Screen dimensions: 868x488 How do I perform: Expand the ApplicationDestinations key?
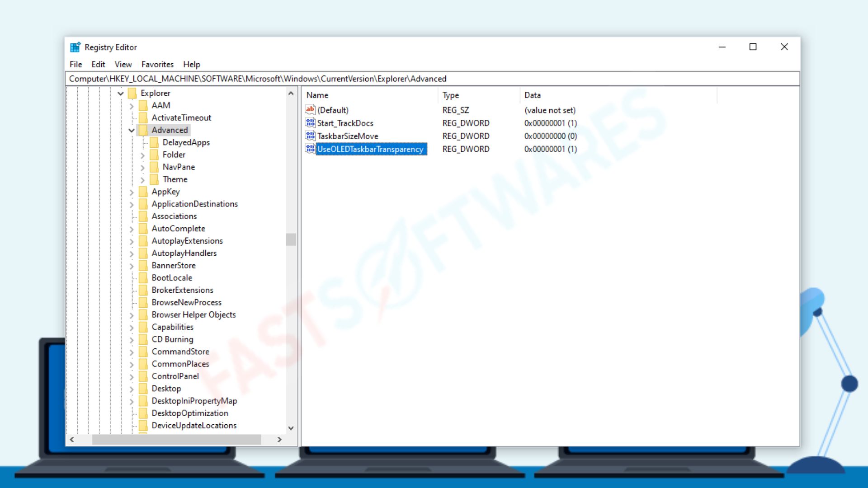click(x=132, y=204)
